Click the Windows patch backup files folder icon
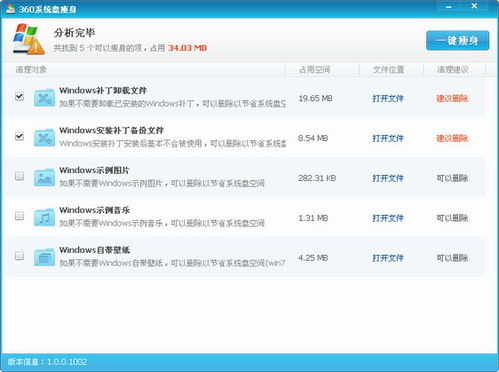The image size is (499, 372). point(44,138)
